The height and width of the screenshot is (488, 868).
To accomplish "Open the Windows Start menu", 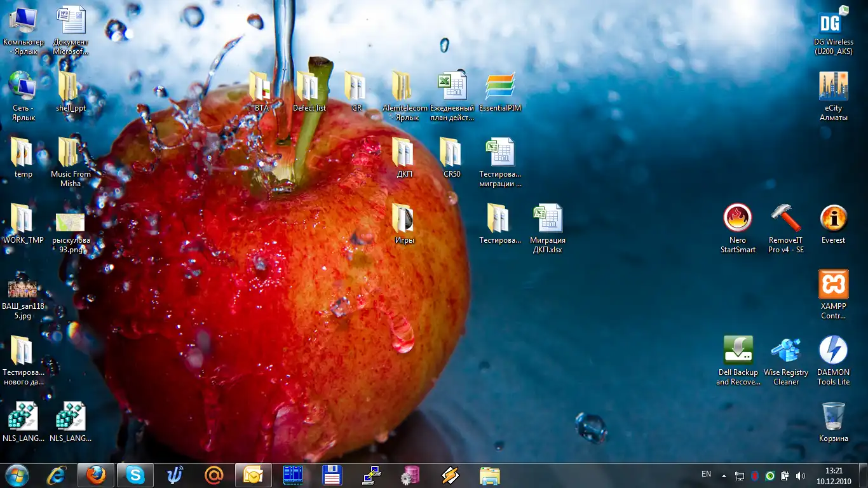I will point(17,475).
